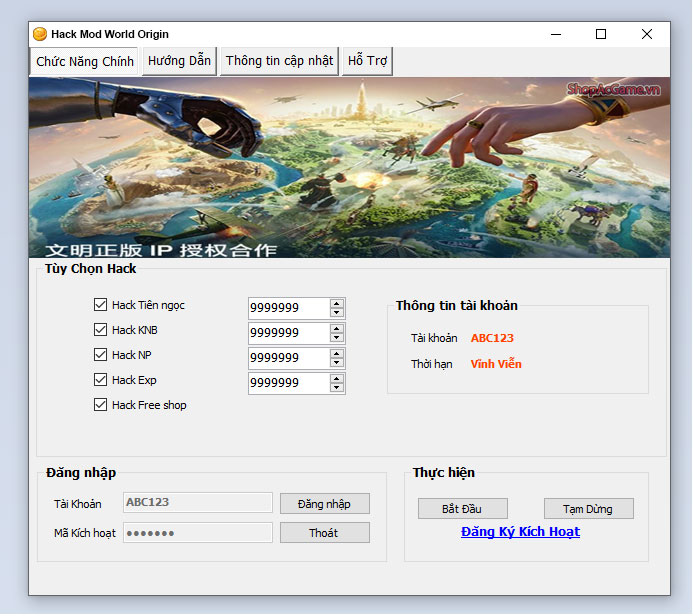Maximize the Hack Mod World Origin window
Viewport: 693px width, 616px height.
[601, 34]
